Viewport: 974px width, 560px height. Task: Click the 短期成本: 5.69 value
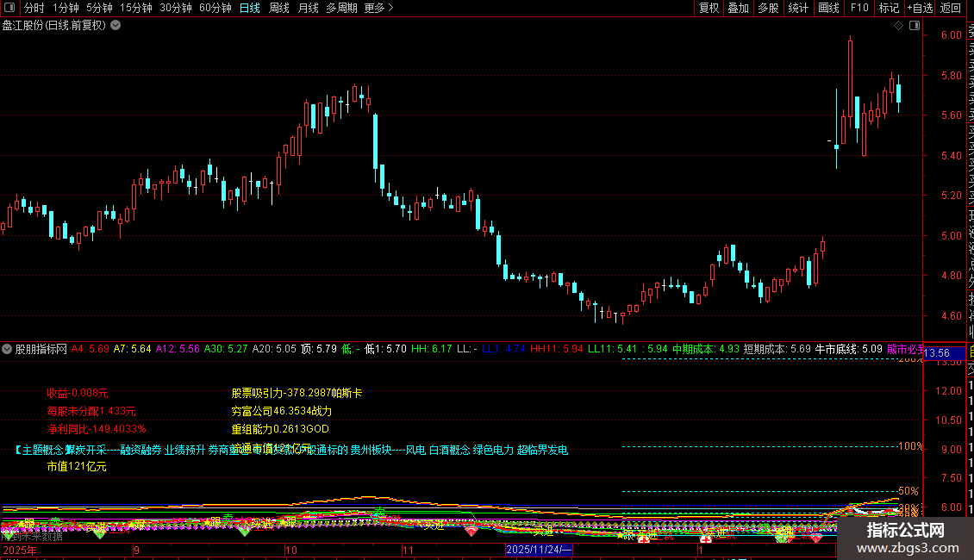777,349
